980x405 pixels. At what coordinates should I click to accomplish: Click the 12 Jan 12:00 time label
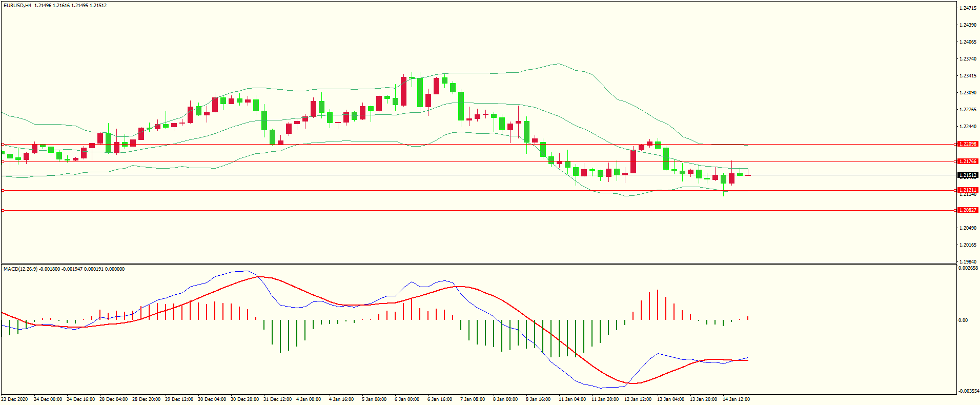coord(638,399)
